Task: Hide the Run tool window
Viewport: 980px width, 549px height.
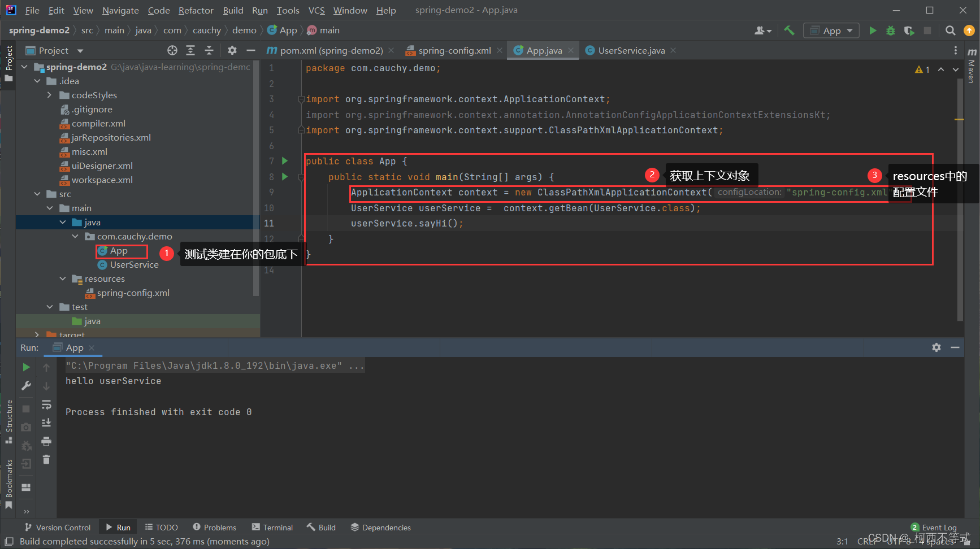Action: tap(955, 347)
